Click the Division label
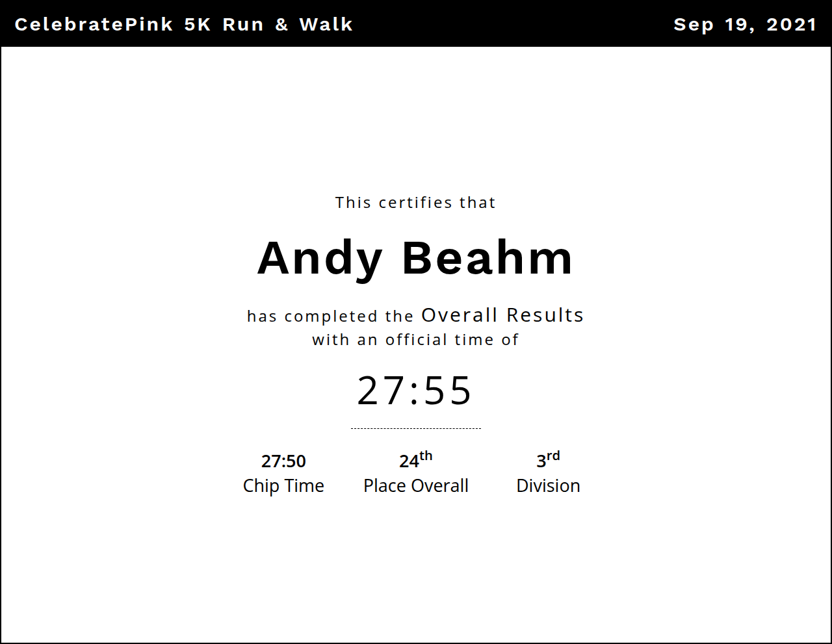This screenshot has height=644, width=832. (x=548, y=486)
